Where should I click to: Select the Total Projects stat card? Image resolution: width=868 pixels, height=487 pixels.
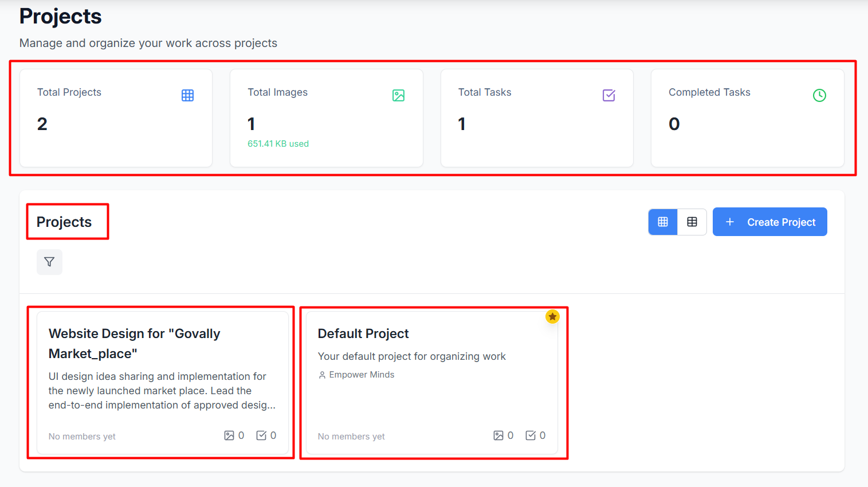(116, 118)
